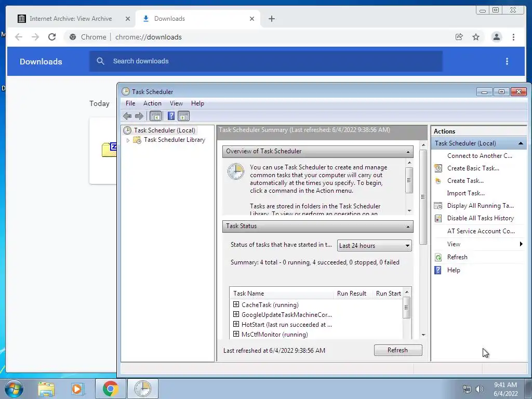
Task: Click the taskbar clock showing 9:41 AM
Action: [506, 389]
